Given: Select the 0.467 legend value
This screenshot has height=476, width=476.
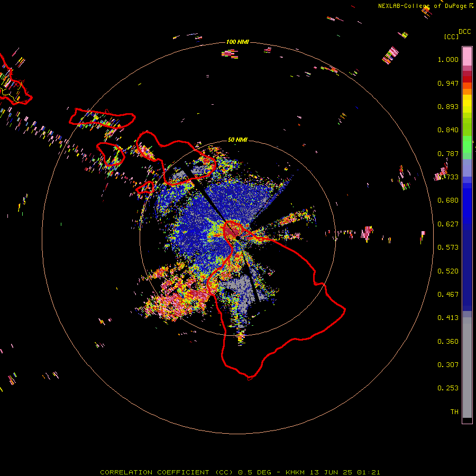Looking at the screenshot, I should coord(448,295).
